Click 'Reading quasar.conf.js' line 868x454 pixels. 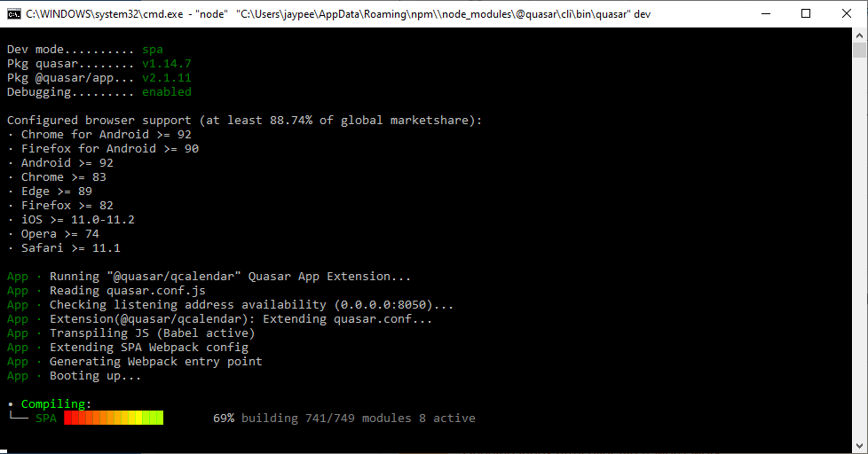pyautogui.click(x=107, y=290)
